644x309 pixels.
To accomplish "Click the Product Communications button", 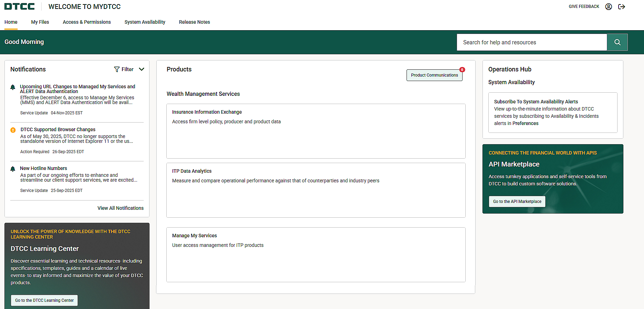I will [434, 75].
